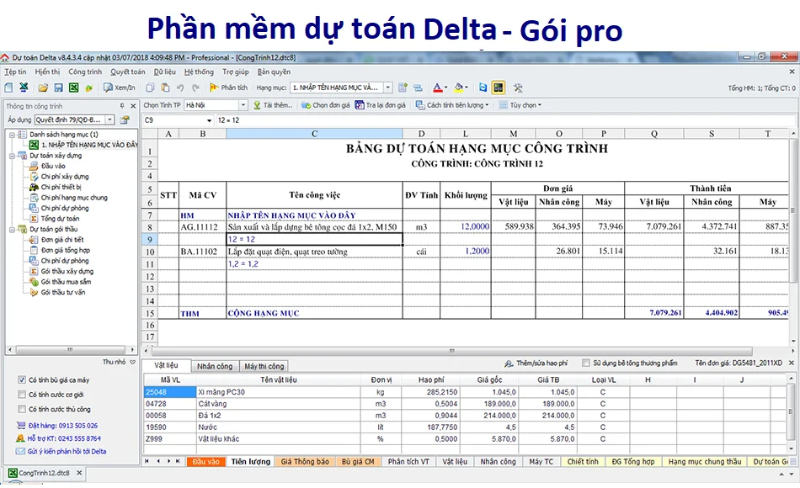Viewport: 800px width, 488px height.
Task: Open the Hạng mục dropdown list
Action: point(388,88)
